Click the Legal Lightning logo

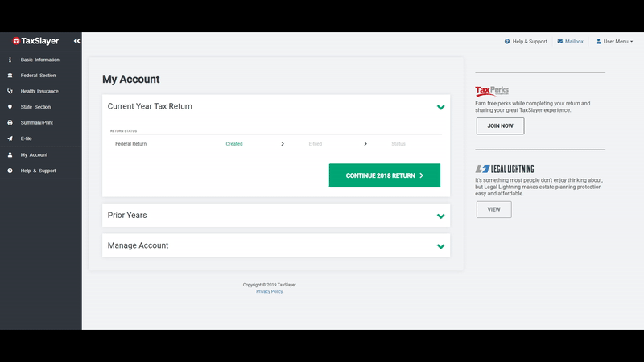pyautogui.click(x=505, y=169)
